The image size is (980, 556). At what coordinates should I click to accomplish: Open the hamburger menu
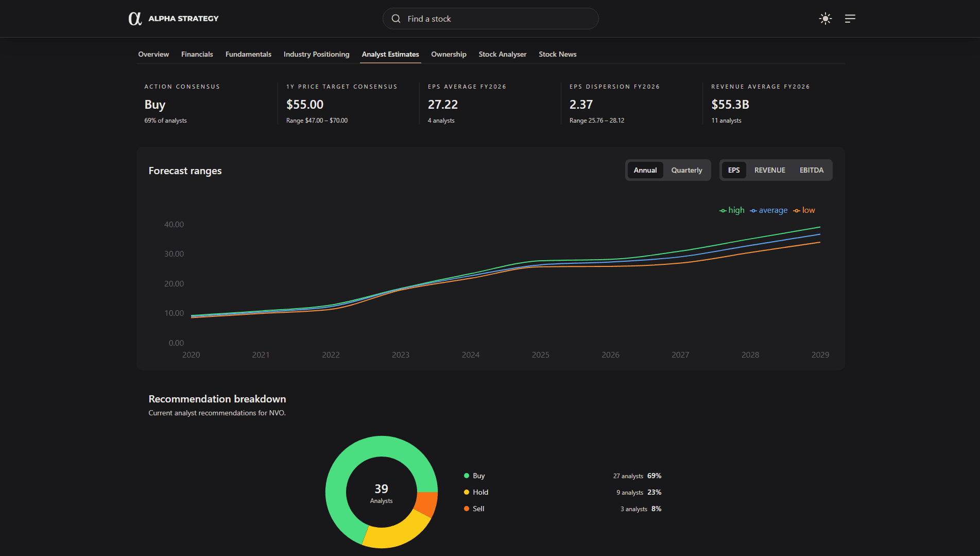pyautogui.click(x=850, y=19)
